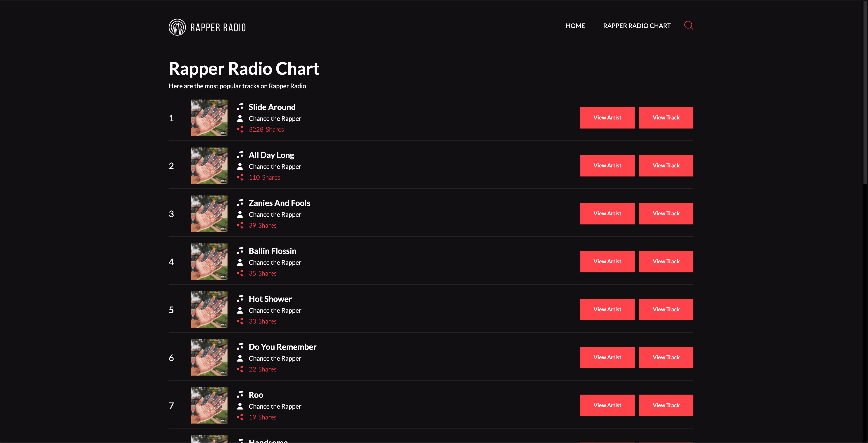Click the music note icon beside Roo
Viewport: 868px width, 443px height.
pyautogui.click(x=240, y=394)
